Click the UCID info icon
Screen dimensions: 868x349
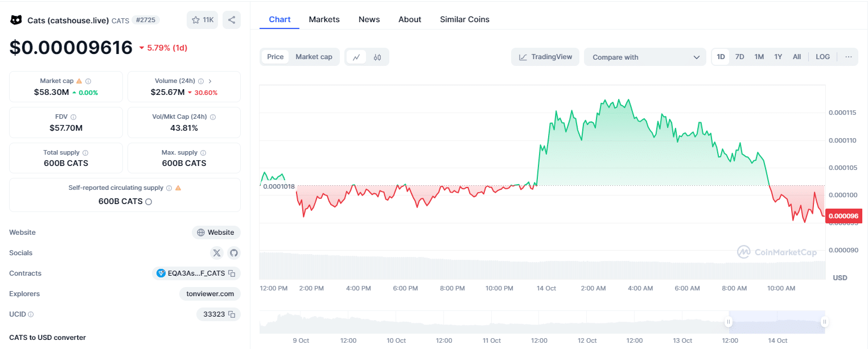click(31, 314)
